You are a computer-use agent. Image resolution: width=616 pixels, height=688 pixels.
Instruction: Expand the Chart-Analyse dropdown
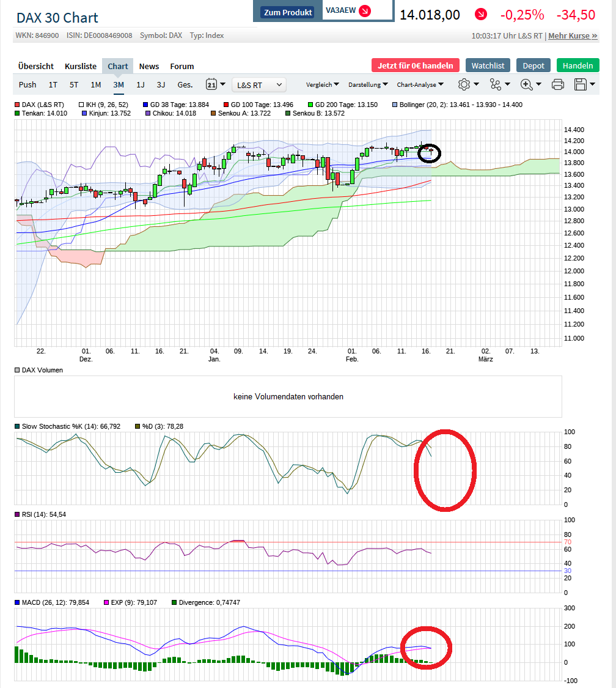(420, 84)
